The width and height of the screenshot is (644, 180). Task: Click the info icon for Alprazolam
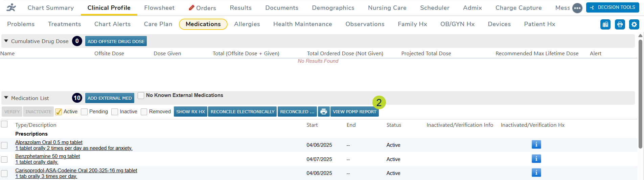click(x=536, y=144)
